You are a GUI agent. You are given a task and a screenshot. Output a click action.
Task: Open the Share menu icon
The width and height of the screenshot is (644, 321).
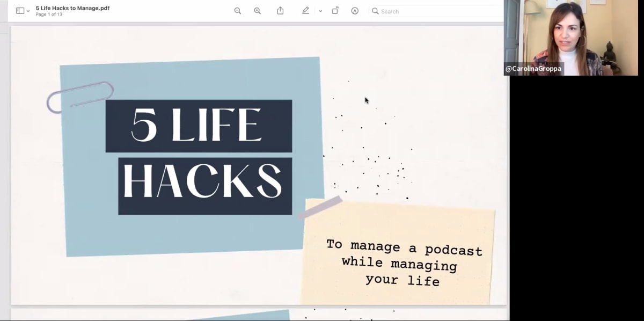click(x=280, y=11)
